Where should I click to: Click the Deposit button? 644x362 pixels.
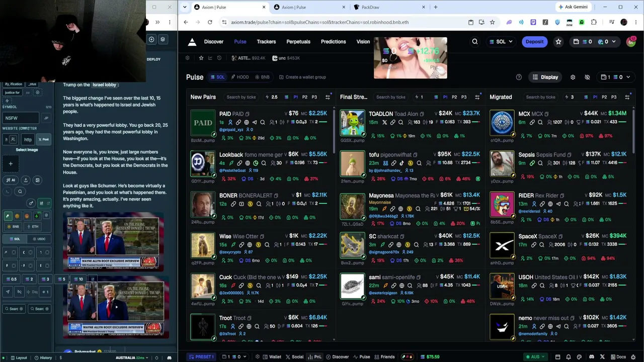click(x=534, y=42)
